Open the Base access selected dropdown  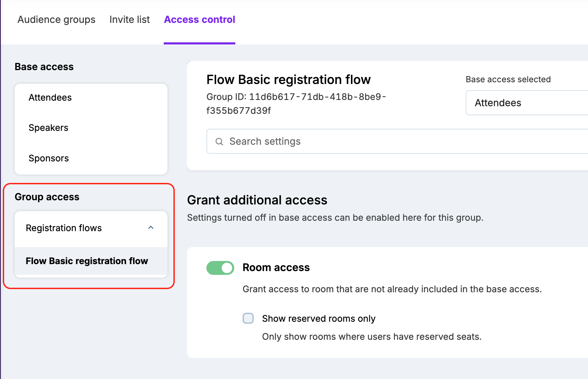(x=526, y=103)
